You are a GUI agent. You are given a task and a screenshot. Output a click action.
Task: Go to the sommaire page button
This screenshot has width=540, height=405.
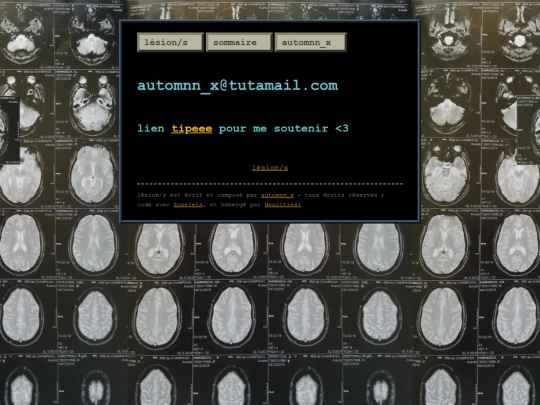[239, 42]
